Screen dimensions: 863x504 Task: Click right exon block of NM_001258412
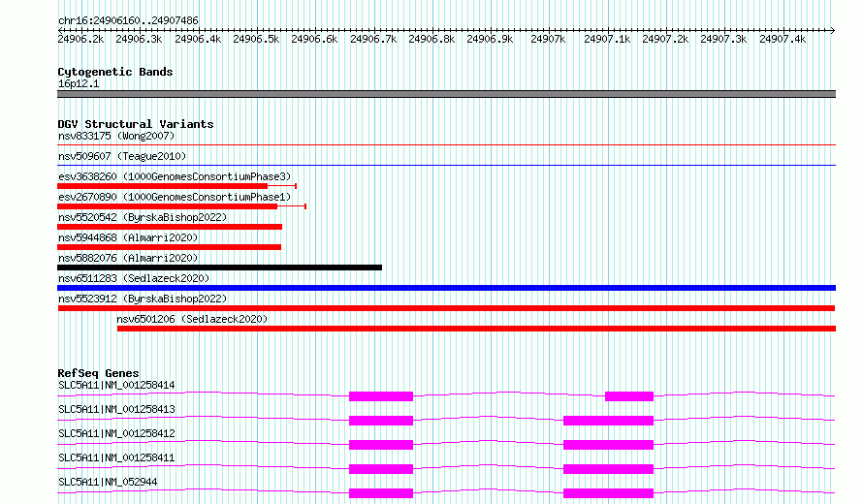pyautogui.click(x=608, y=445)
